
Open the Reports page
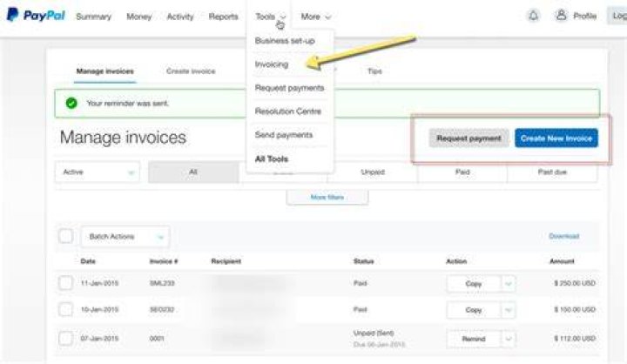tap(223, 17)
